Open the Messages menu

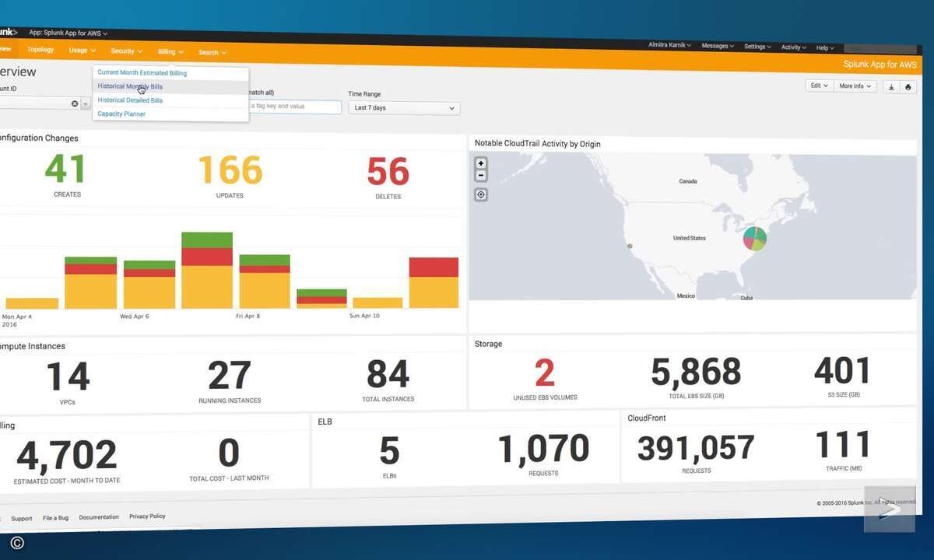718,46
